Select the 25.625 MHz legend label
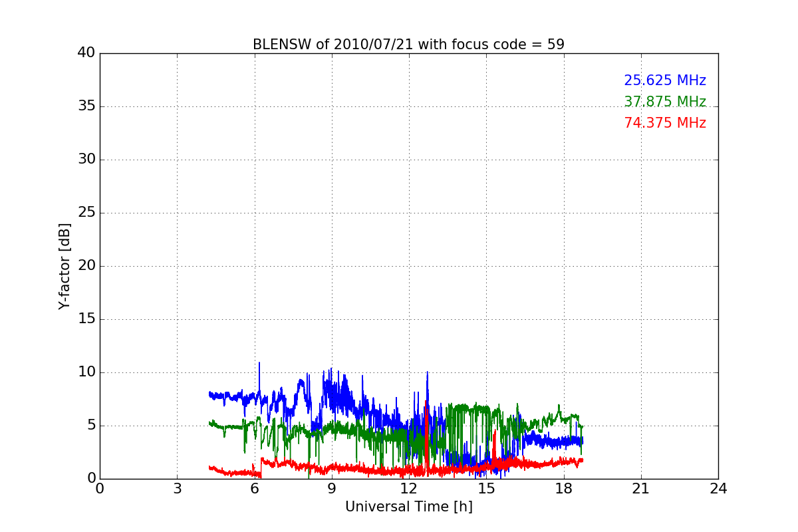The height and width of the screenshot is (532, 798). point(665,80)
